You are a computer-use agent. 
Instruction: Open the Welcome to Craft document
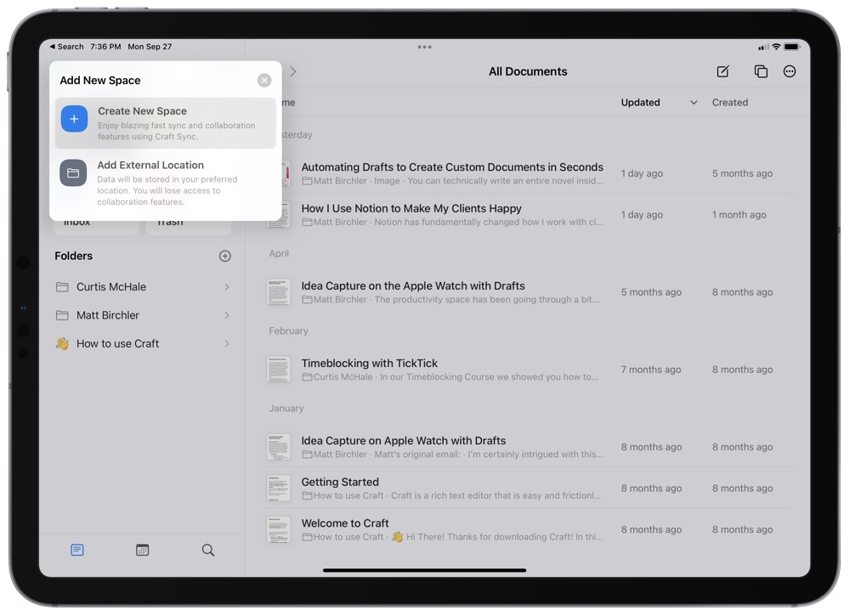(x=345, y=523)
